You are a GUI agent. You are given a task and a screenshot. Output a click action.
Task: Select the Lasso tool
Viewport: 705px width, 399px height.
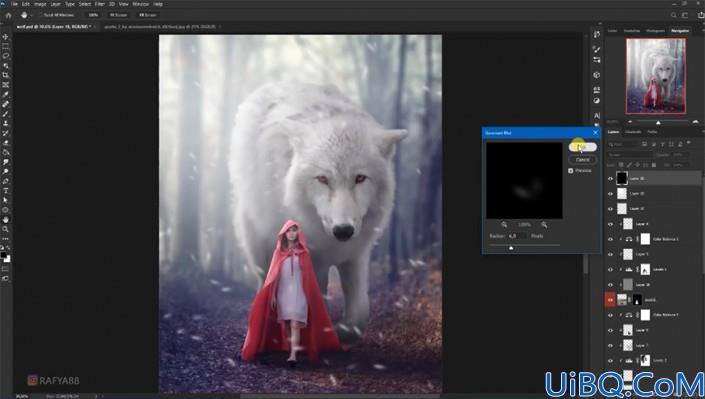coord(5,56)
